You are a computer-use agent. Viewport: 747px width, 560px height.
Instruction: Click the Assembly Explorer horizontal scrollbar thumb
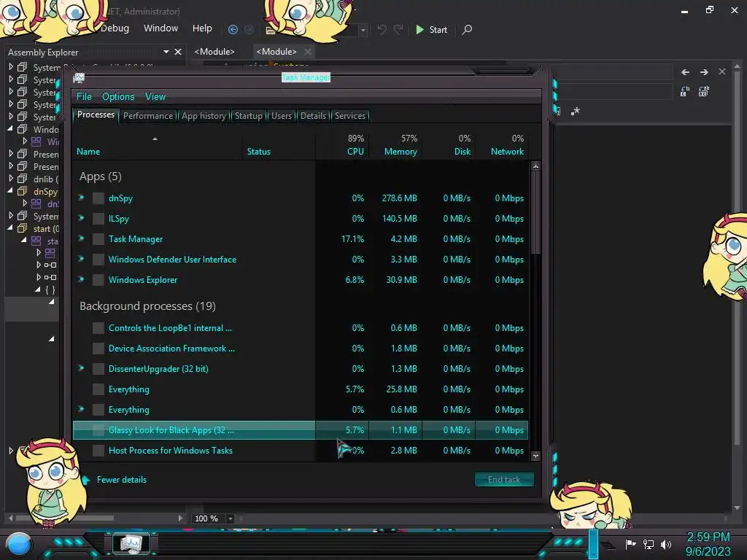(65, 518)
